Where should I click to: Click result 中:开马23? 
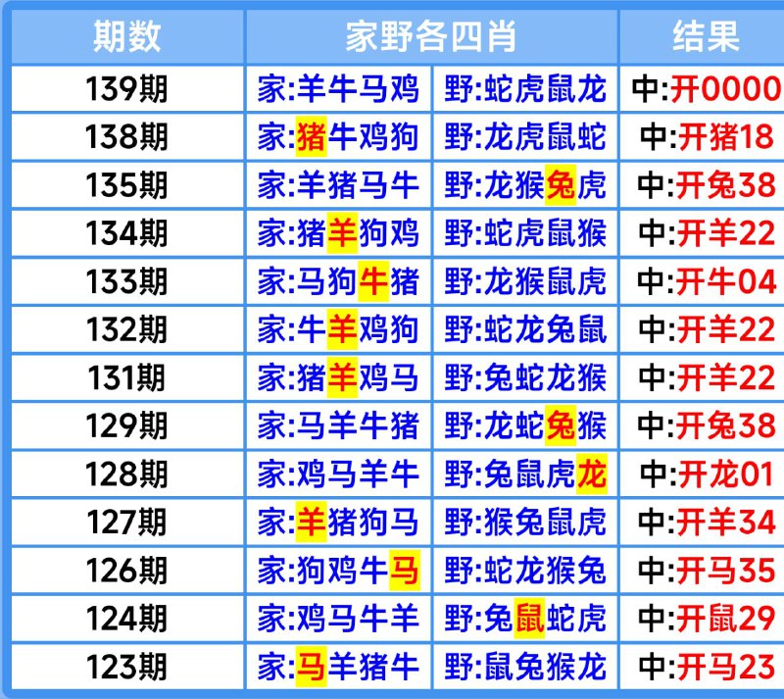(702, 667)
